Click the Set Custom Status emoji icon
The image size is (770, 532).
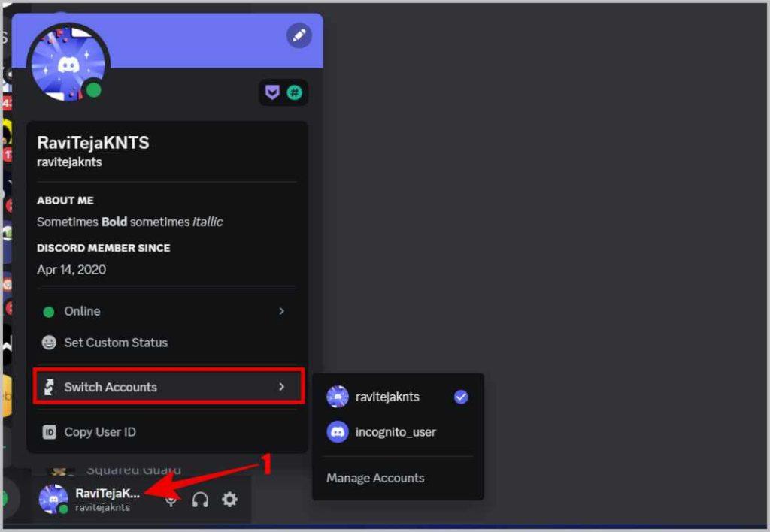(x=49, y=343)
